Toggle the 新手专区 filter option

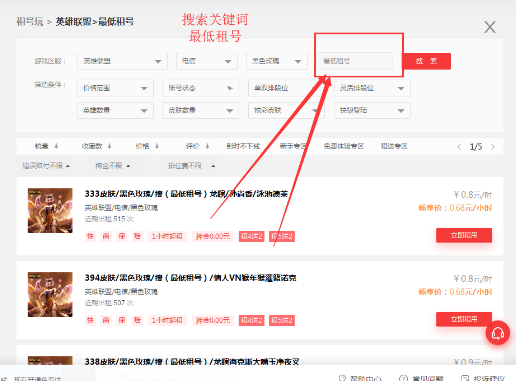pyautogui.click(x=293, y=146)
